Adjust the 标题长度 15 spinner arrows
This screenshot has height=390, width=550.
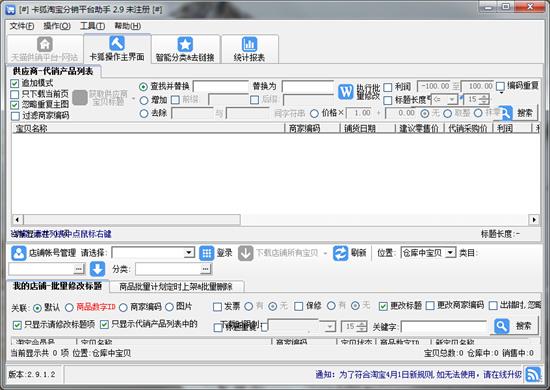[x=485, y=100]
